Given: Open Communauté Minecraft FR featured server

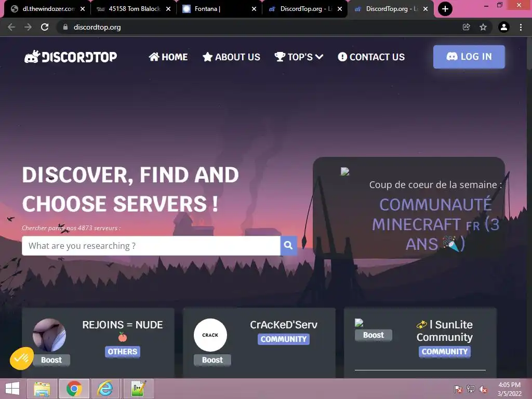Looking at the screenshot, I should (435, 224).
